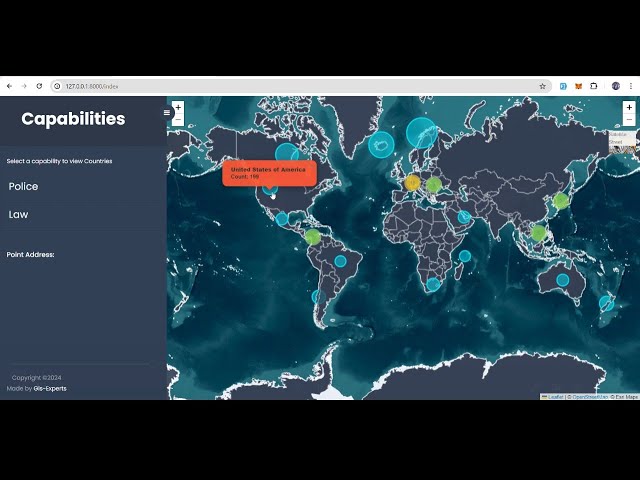Click the cyan bubble over Australia
The height and width of the screenshot is (480, 640).
click(562, 280)
